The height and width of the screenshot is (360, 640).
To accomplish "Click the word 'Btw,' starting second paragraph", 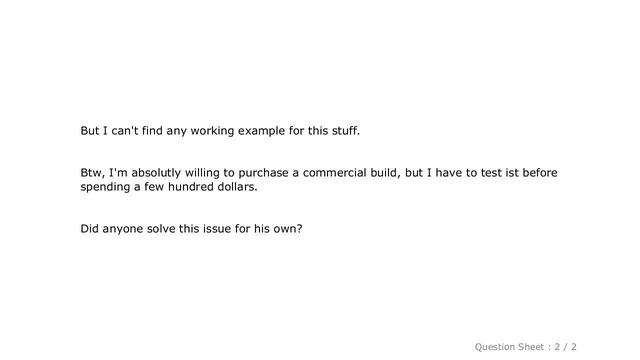I will (93, 173).
